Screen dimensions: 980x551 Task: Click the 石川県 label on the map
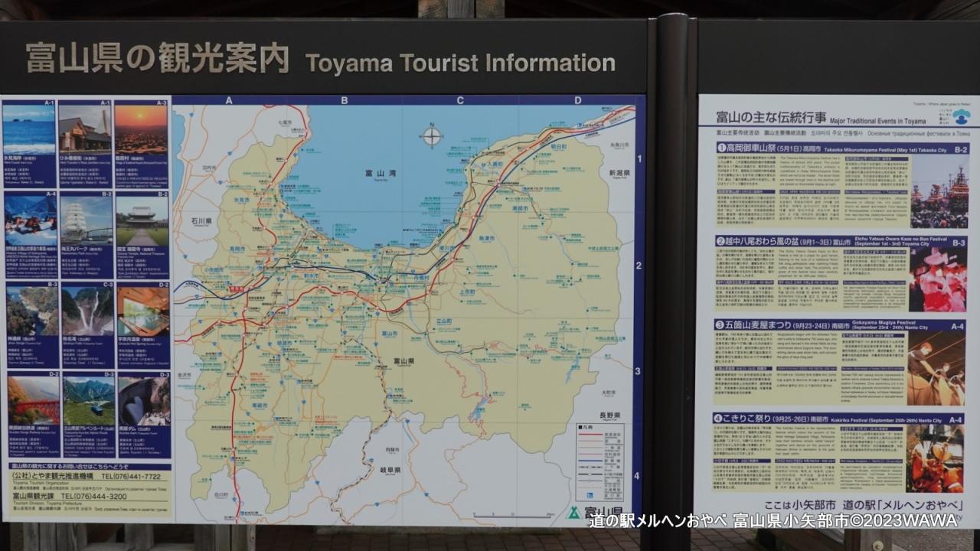(201, 220)
